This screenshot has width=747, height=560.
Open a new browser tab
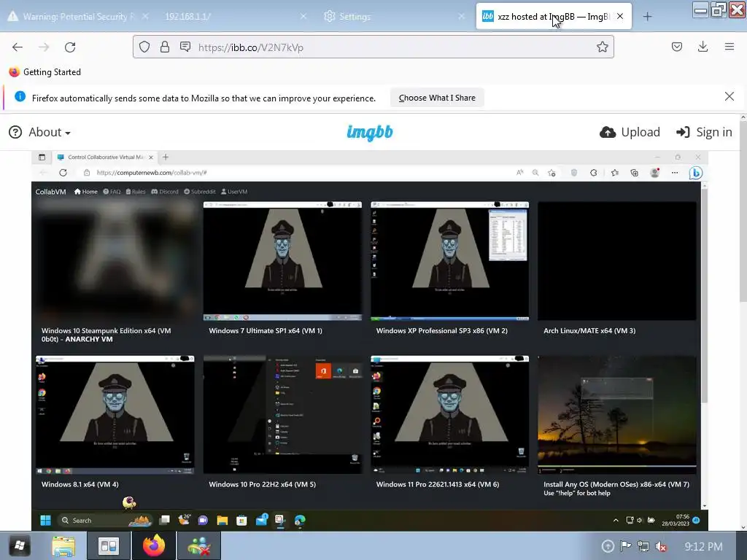[647, 17]
